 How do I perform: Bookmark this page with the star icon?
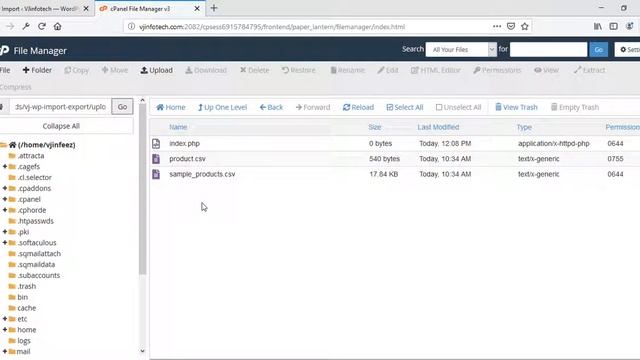(x=525, y=27)
